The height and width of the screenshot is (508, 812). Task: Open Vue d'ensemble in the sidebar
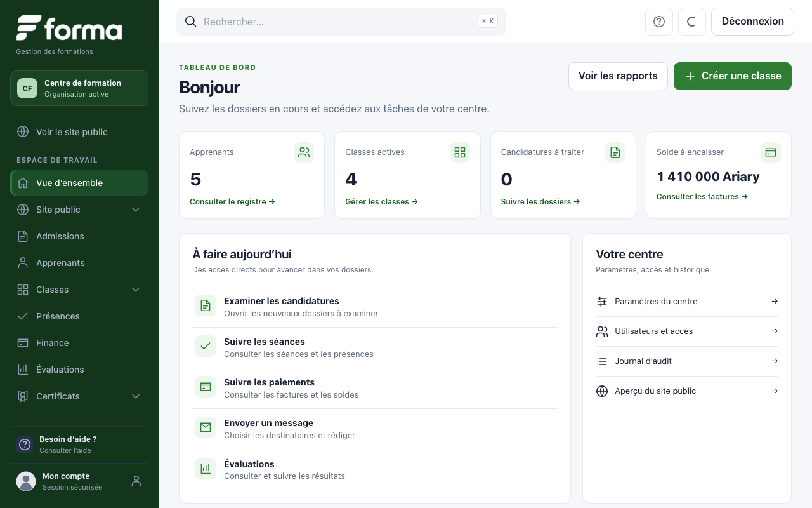tap(79, 183)
